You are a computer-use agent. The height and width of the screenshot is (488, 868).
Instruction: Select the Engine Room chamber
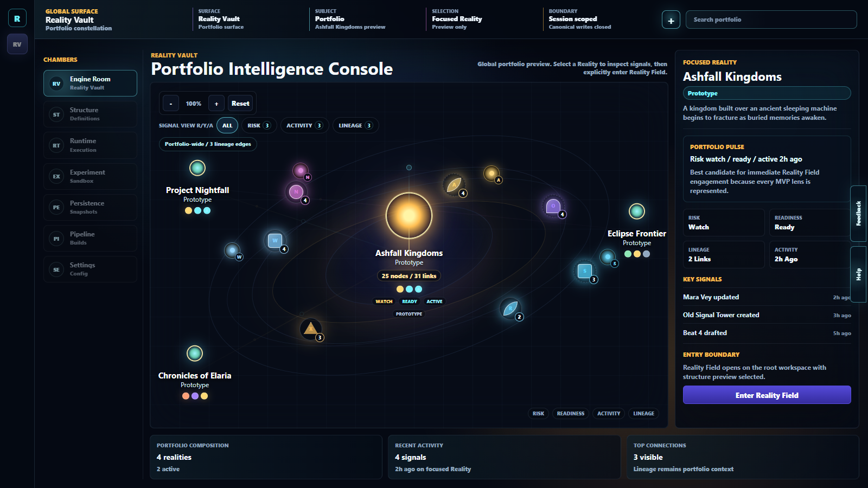click(90, 84)
